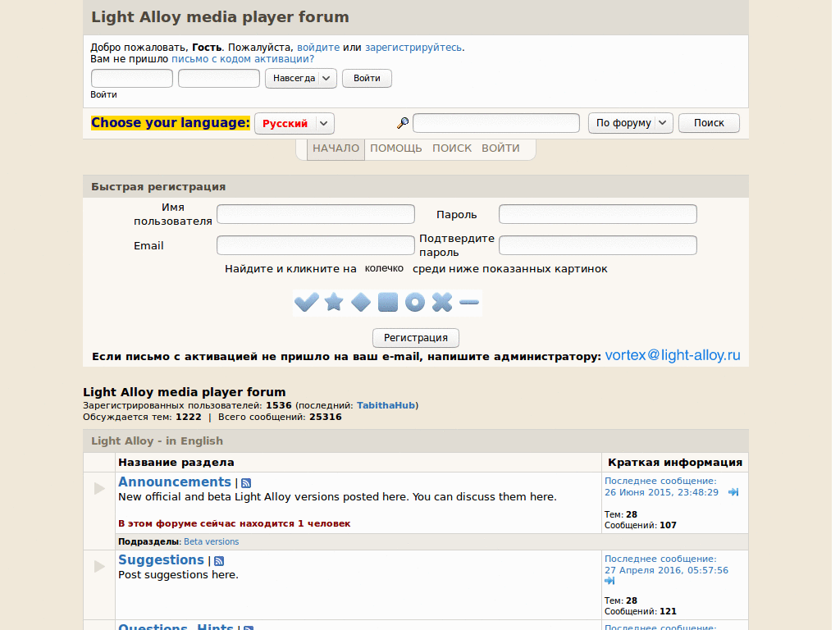Viewport: 840px width, 630px height.
Task: Click the checkmark captcha image
Action: 307,302
